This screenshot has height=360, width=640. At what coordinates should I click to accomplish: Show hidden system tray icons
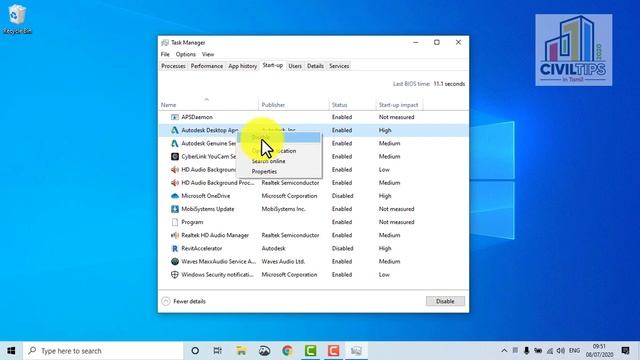[x=504, y=351]
